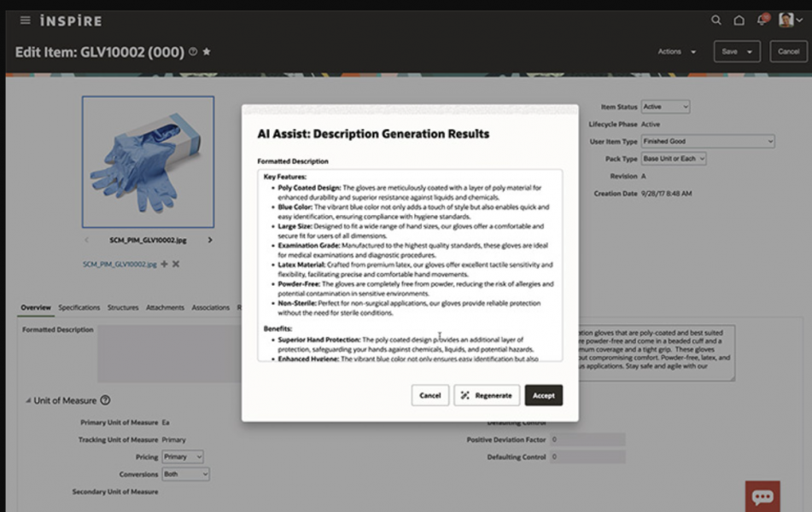Change the Item Status from Active
The image size is (812, 512).
coord(665,107)
